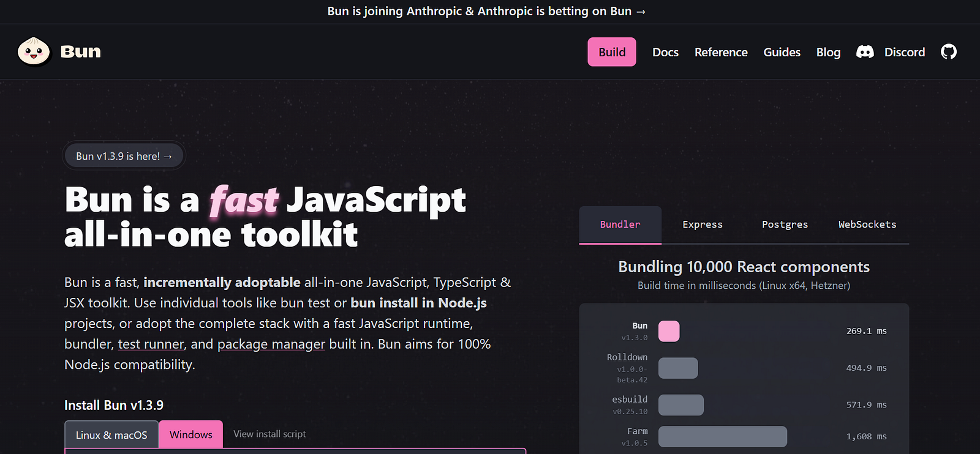The image size is (980, 454).
Task: Click the 'Bundling 10,000 React components' heading
Action: [x=744, y=267]
